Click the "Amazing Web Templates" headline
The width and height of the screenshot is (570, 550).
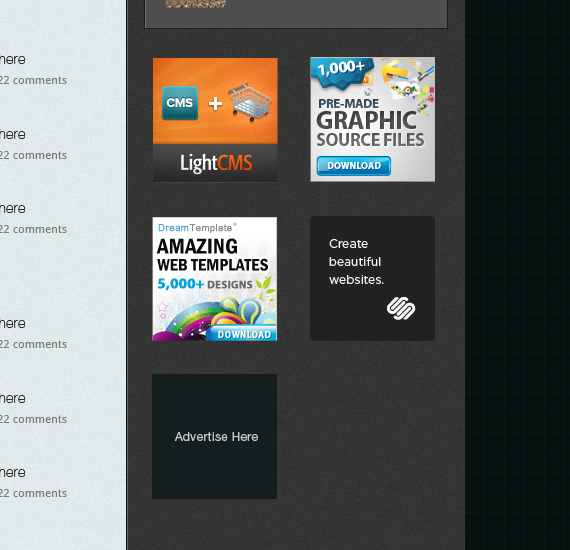click(213, 255)
